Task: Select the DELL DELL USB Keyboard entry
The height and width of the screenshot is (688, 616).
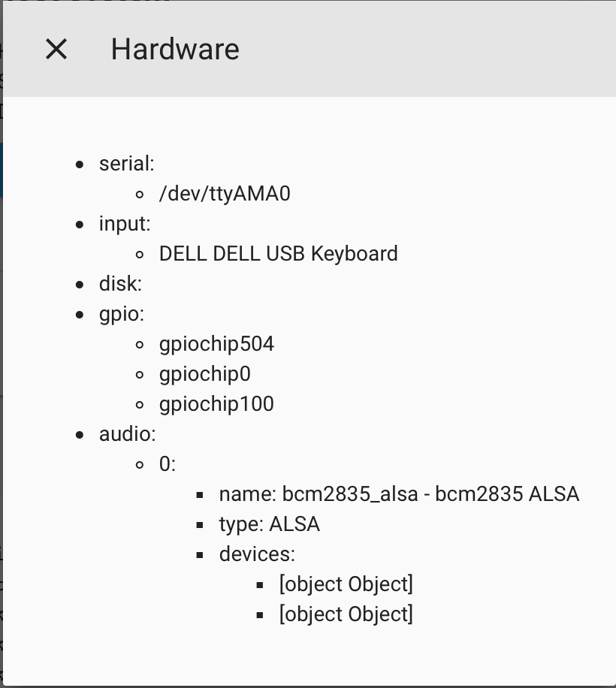Action: click(x=278, y=254)
